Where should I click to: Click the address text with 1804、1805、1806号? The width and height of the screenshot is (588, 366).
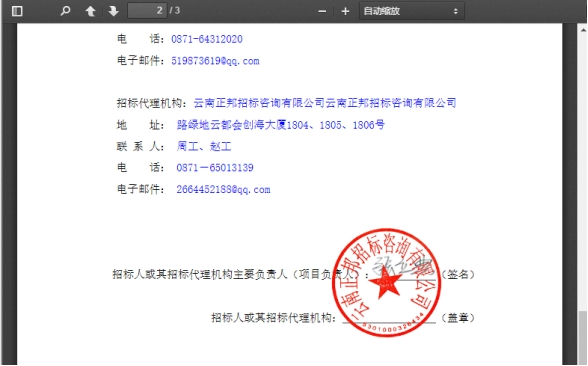tap(280, 124)
